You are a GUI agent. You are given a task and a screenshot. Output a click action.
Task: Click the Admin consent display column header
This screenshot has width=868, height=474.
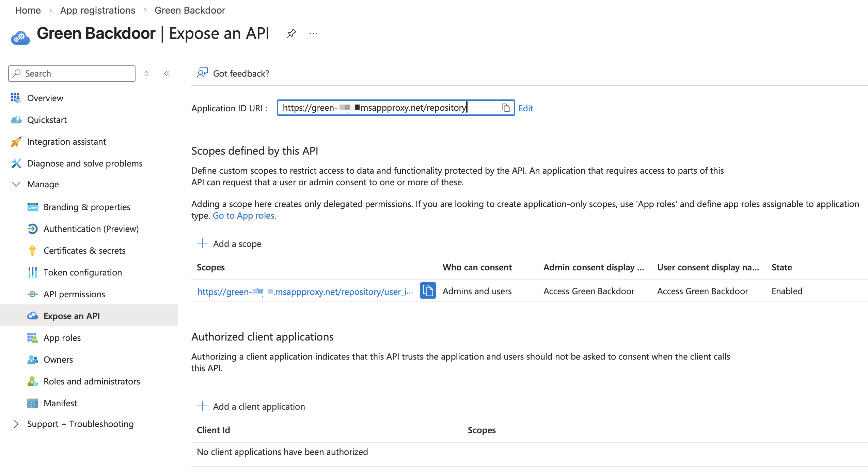[x=594, y=267]
